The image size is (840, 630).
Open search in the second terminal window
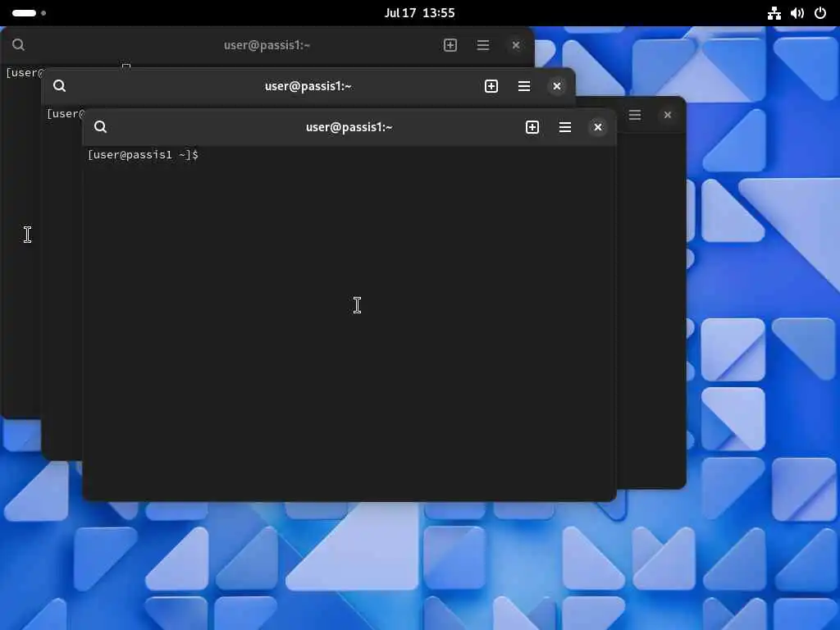[59, 86]
